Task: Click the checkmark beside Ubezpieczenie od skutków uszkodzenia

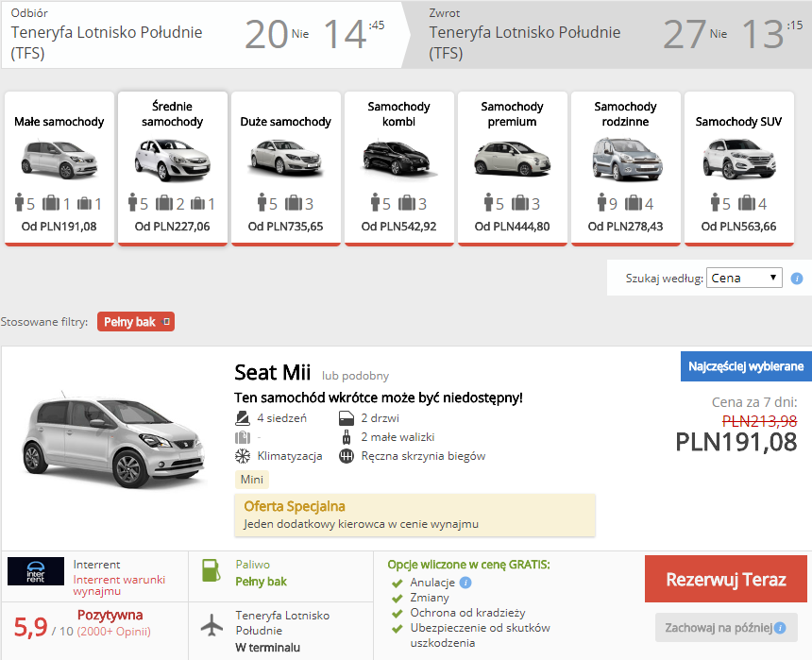Action: 398,629
